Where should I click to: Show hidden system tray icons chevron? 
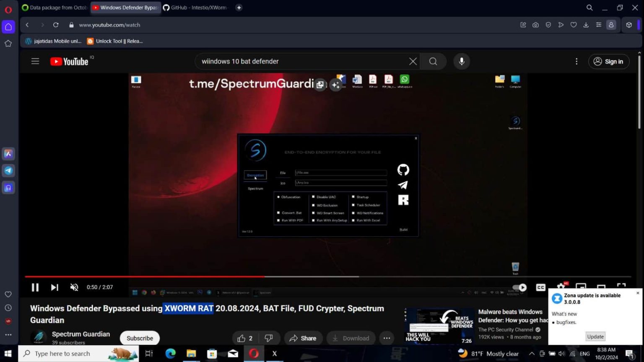pos(532,354)
